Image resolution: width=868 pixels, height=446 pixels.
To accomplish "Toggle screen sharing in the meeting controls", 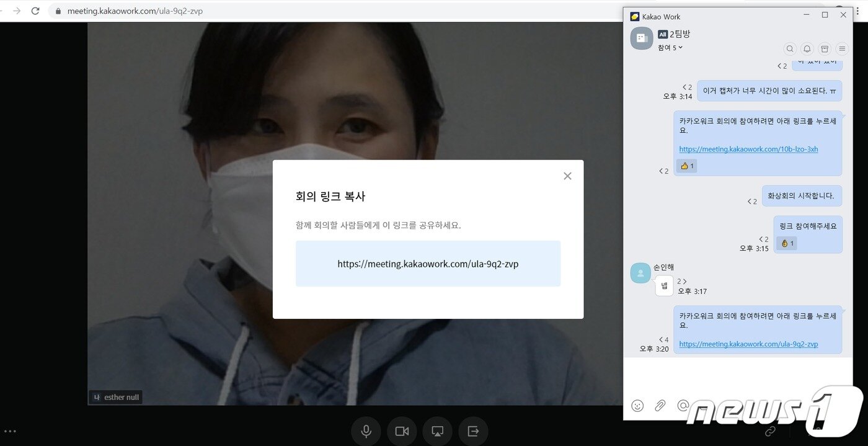I will pos(437,430).
